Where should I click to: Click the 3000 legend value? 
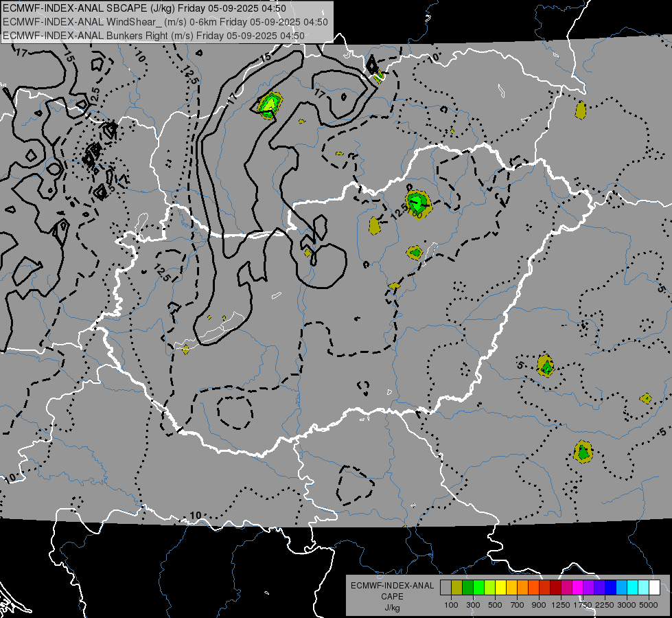pos(627,605)
